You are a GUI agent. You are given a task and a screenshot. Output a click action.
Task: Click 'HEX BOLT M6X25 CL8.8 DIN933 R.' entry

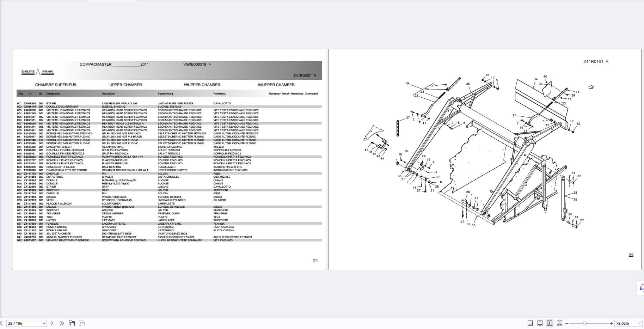pos(123,123)
